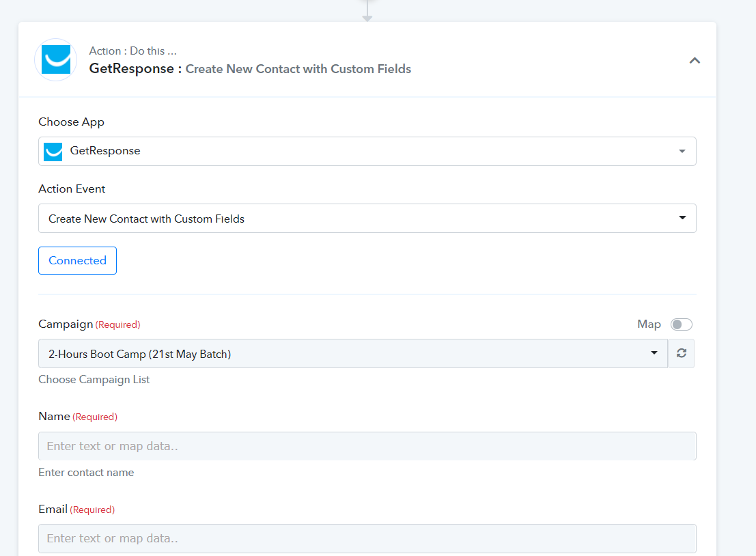The width and height of the screenshot is (756, 556).
Task: Click the 'Action : Do this ...' label
Action: (132, 51)
